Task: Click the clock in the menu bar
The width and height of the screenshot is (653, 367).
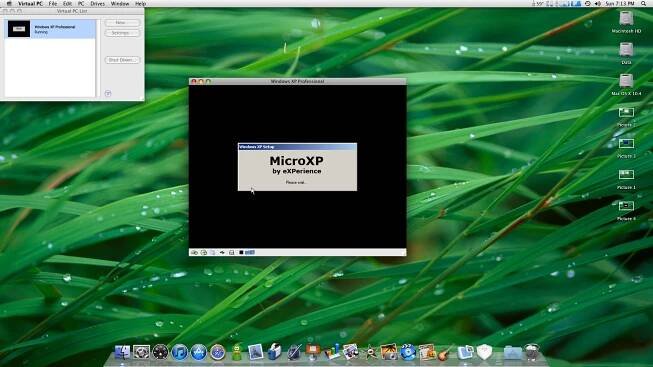Action: click(x=620, y=3)
